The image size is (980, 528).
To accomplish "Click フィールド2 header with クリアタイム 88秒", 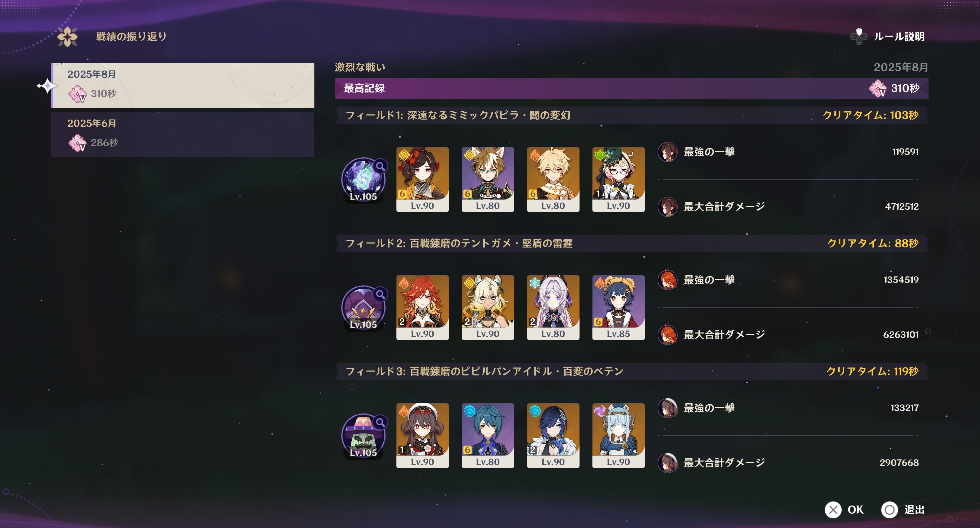I will 632,243.
